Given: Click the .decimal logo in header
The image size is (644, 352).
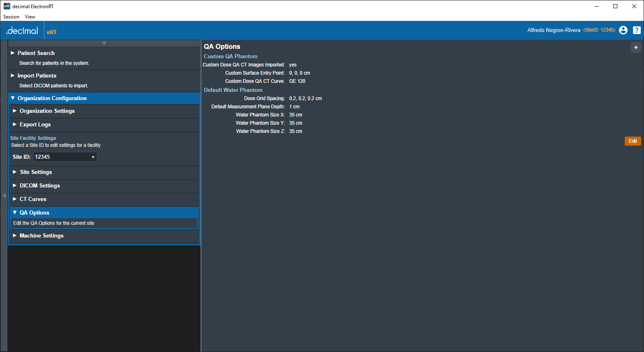Looking at the screenshot, I should click(22, 31).
